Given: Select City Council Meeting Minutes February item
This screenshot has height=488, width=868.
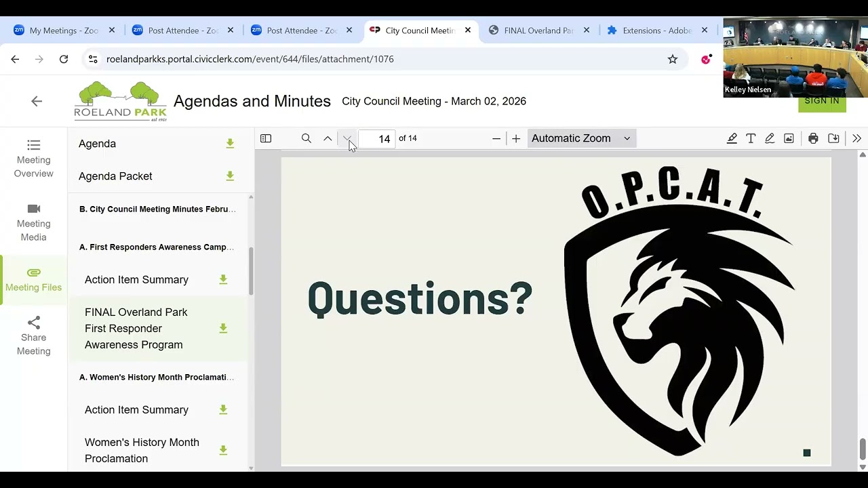Looking at the screenshot, I should pyautogui.click(x=157, y=209).
